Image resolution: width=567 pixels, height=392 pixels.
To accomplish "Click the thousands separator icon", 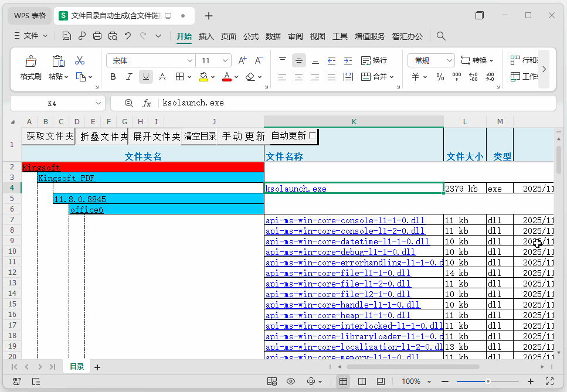I will pos(456,77).
